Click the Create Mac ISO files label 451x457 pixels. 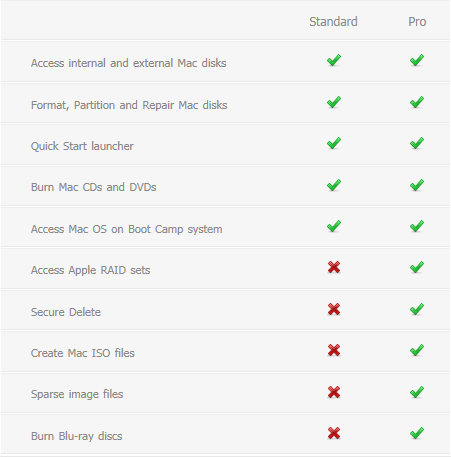83,353
